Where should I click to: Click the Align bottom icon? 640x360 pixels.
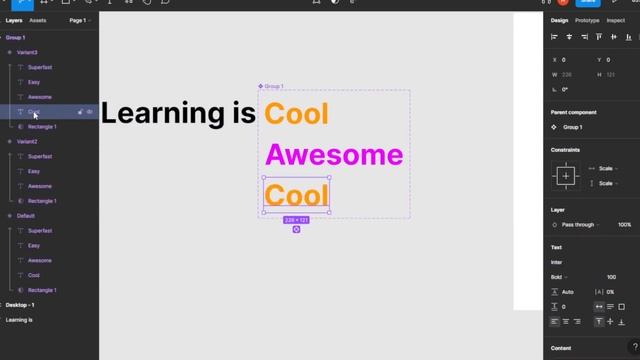tap(629, 37)
